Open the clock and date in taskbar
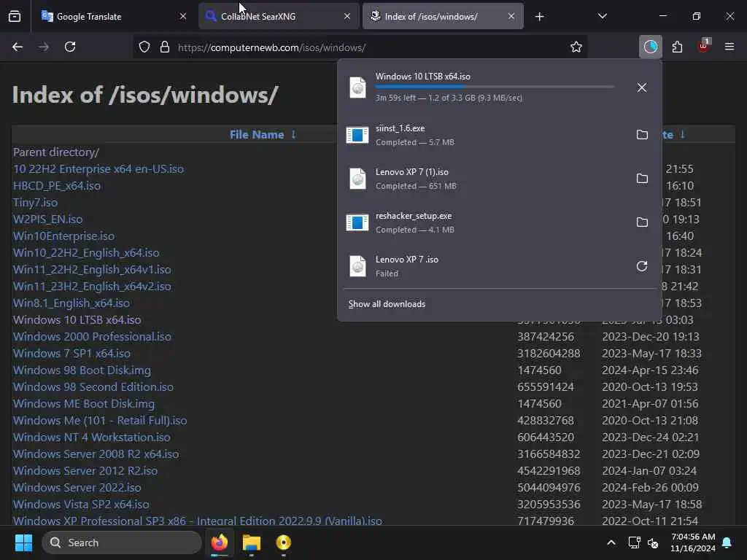This screenshot has height=560, width=747. tap(693, 542)
